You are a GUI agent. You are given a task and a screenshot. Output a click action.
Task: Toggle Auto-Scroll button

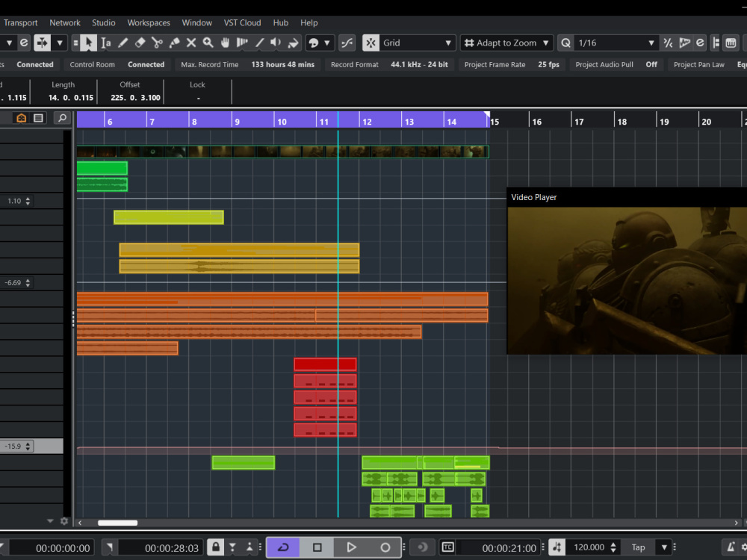point(42,43)
